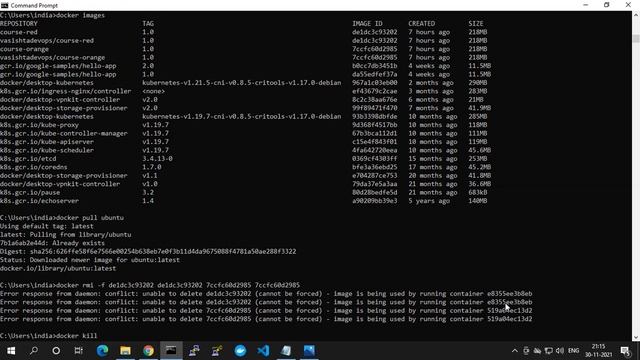
Task: Click 'kubernetes-v1.21.5-cni' tag text
Action: 242,83
